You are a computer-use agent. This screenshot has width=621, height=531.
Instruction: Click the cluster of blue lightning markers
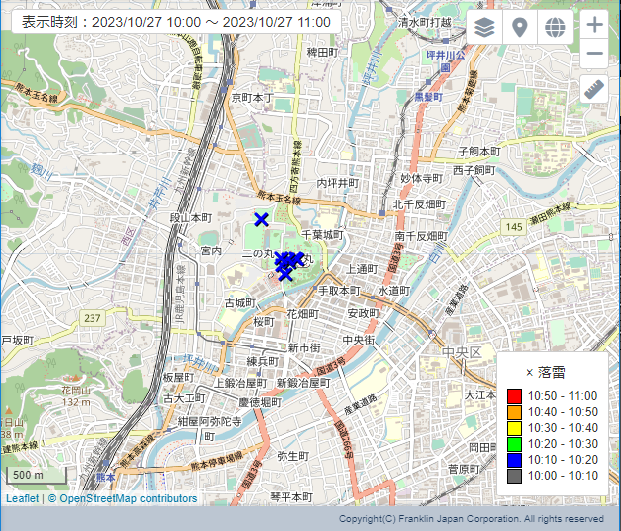point(287,265)
